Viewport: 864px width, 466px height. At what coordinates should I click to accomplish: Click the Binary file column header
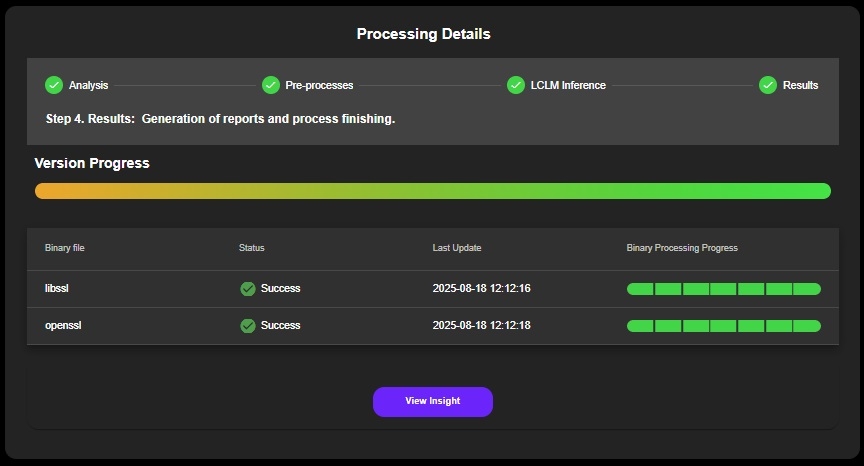click(72, 248)
